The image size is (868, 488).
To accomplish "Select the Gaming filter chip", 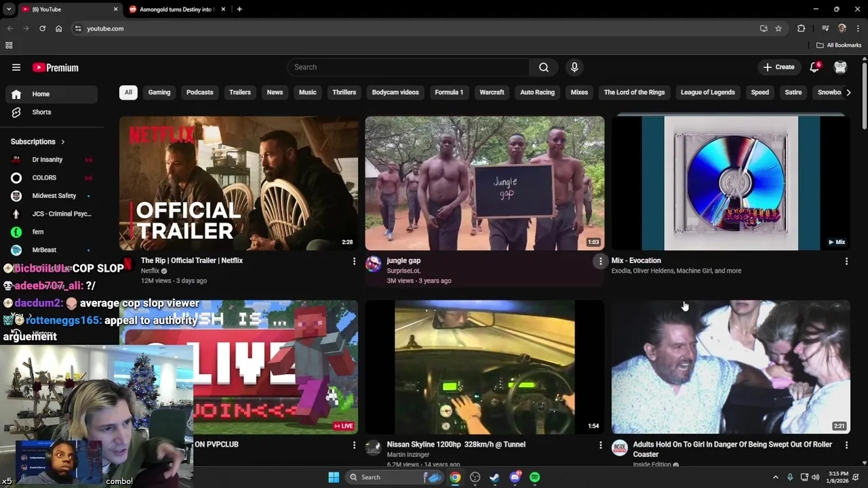I will click(x=159, y=92).
